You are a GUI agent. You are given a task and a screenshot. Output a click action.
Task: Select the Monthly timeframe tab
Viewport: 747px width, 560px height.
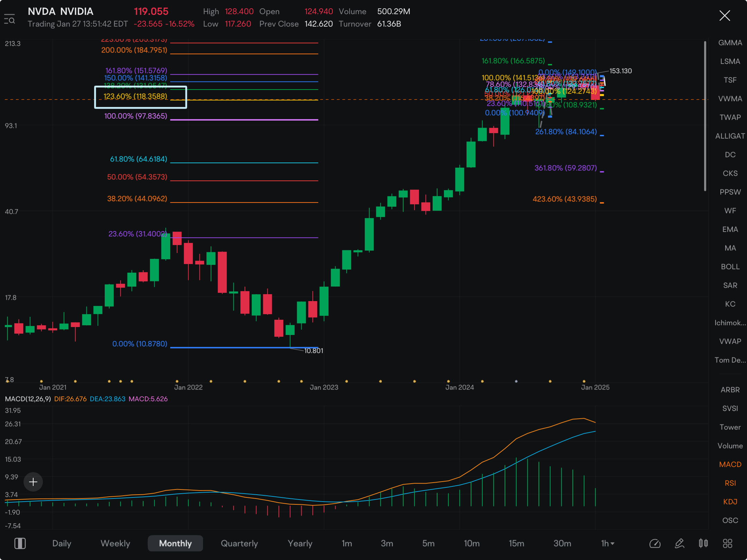(175, 543)
